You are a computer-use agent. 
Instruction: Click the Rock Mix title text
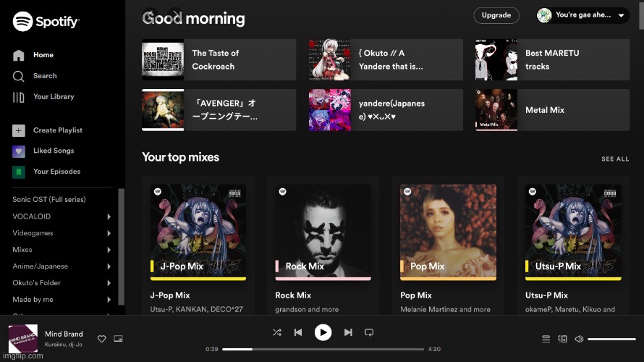point(293,295)
